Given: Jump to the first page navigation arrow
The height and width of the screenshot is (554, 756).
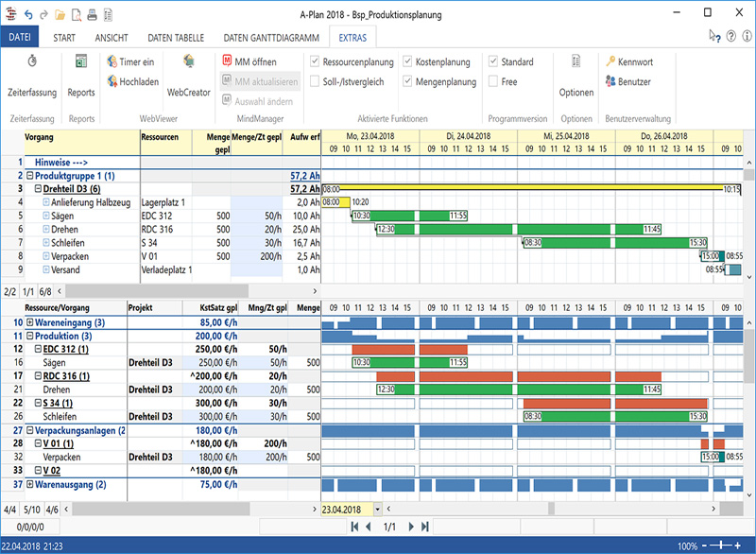Looking at the screenshot, I should pyautogui.click(x=355, y=527).
